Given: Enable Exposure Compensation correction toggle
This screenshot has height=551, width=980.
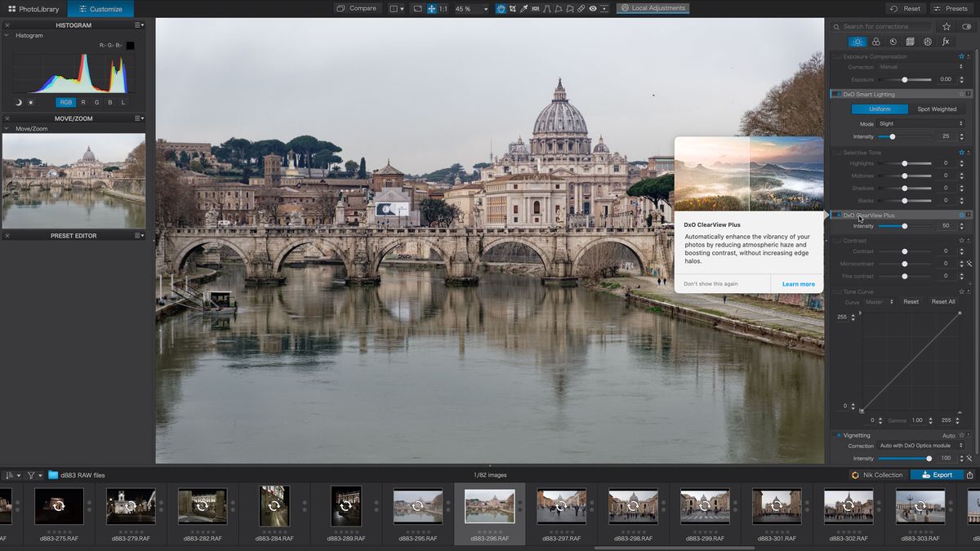Looking at the screenshot, I should [837, 56].
